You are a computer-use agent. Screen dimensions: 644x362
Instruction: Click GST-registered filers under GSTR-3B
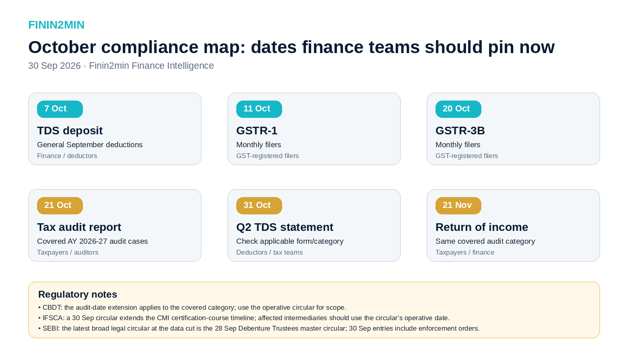click(466, 156)
